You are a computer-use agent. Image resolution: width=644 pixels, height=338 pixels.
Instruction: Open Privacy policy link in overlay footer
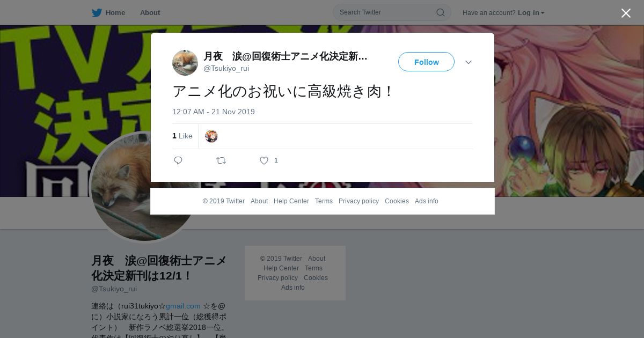pyautogui.click(x=358, y=201)
